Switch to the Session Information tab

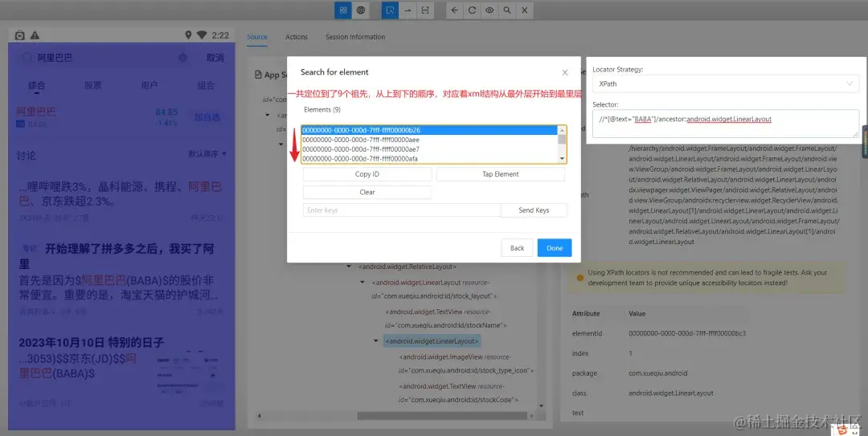pos(355,37)
